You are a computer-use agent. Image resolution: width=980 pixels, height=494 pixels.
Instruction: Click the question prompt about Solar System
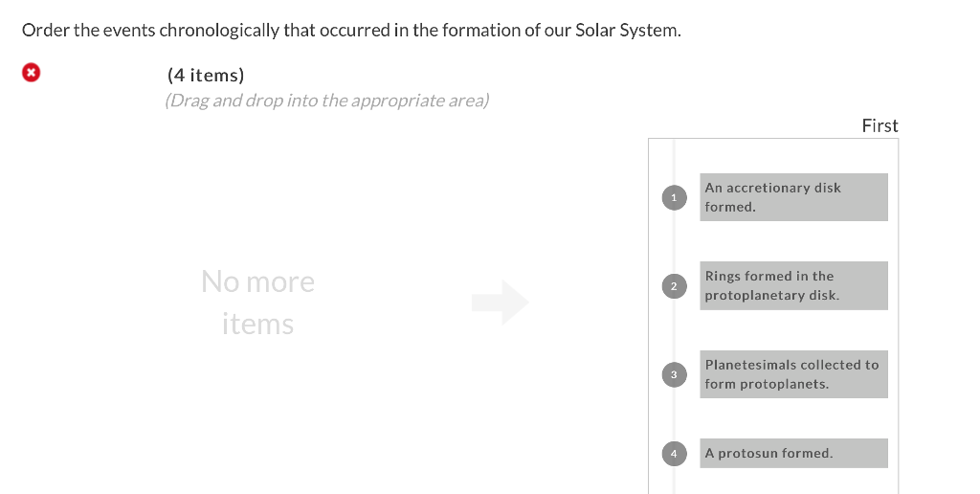click(351, 30)
